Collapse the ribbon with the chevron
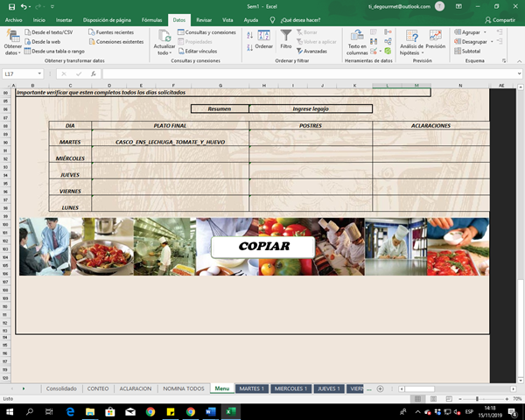The image size is (525, 420). pyautogui.click(x=519, y=61)
